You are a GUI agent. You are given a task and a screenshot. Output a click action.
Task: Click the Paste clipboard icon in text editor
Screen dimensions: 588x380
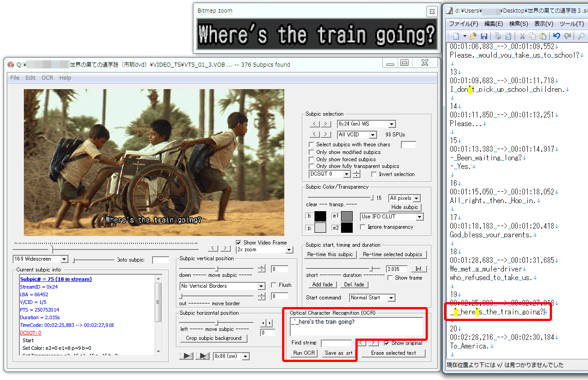coord(543,36)
